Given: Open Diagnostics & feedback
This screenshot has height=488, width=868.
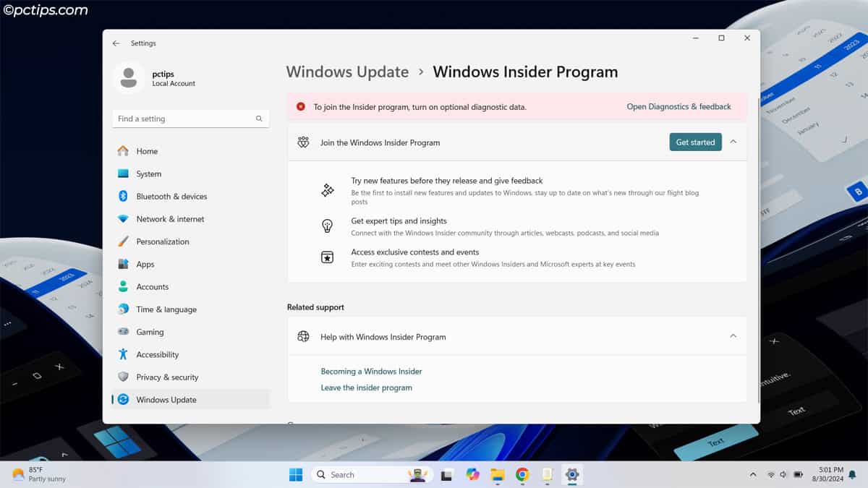Looking at the screenshot, I should tap(678, 106).
